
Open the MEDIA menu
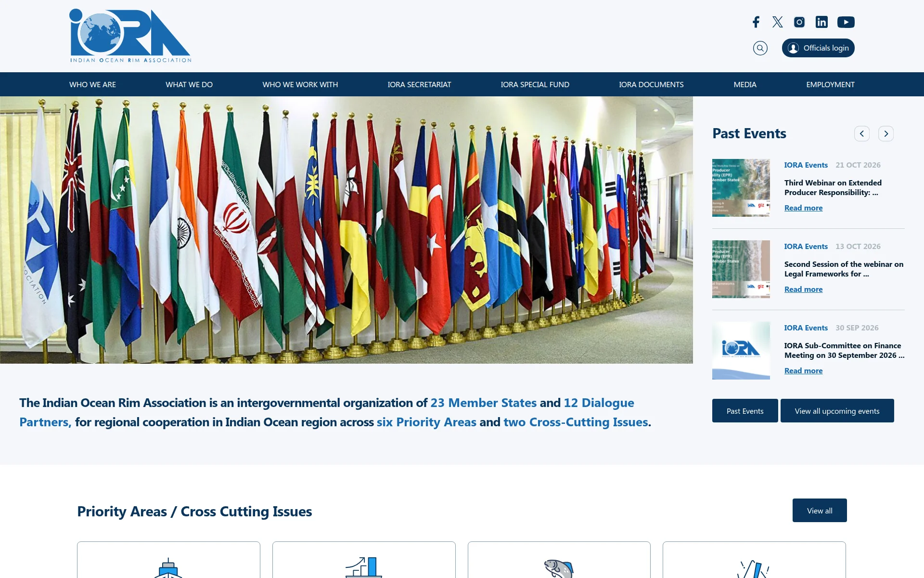[745, 84]
